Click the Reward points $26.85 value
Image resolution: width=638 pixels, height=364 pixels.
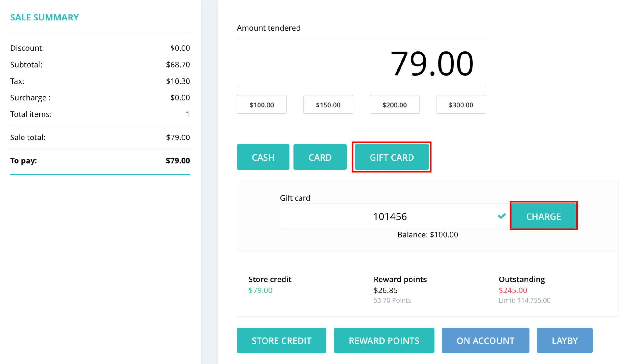(x=386, y=290)
